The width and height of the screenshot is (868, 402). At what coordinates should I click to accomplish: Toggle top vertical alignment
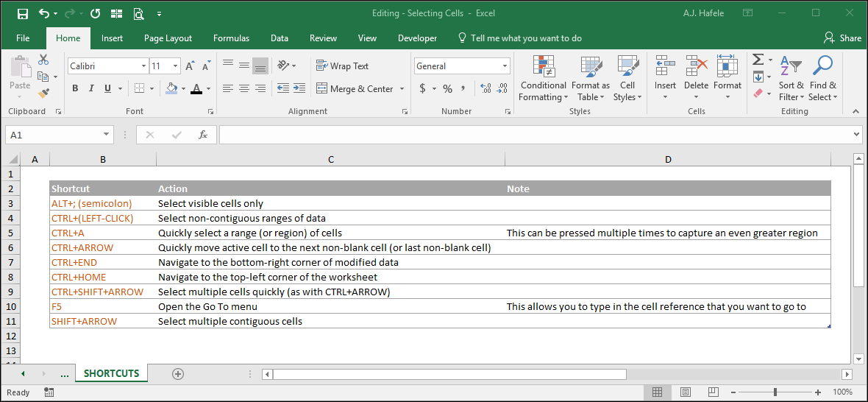227,66
